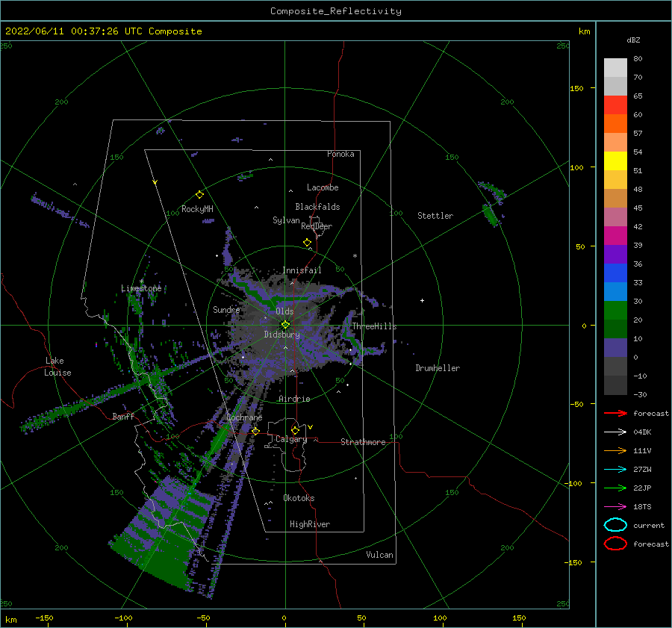Click the RedDeer label
This screenshot has width=672, height=628.
(x=317, y=226)
